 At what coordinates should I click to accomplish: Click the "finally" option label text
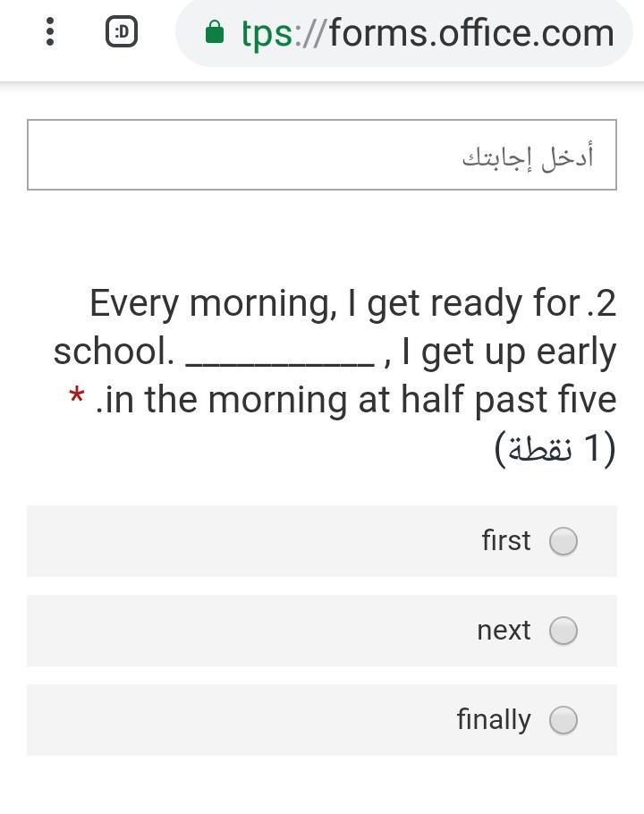pyautogui.click(x=494, y=719)
